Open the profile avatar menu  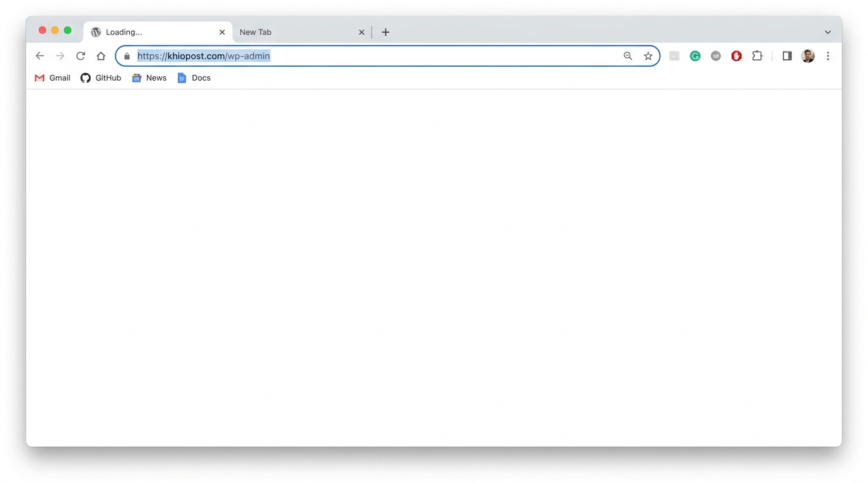tap(807, 56)
